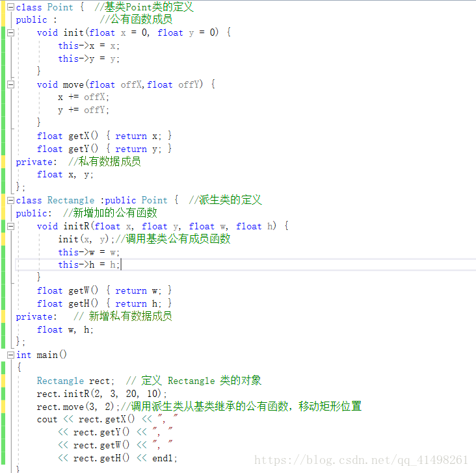Image resolution: width=476 pixels, height=473 pixels.
Task: Click the 'float getH()' line
Action: click(x=104, y=303)
